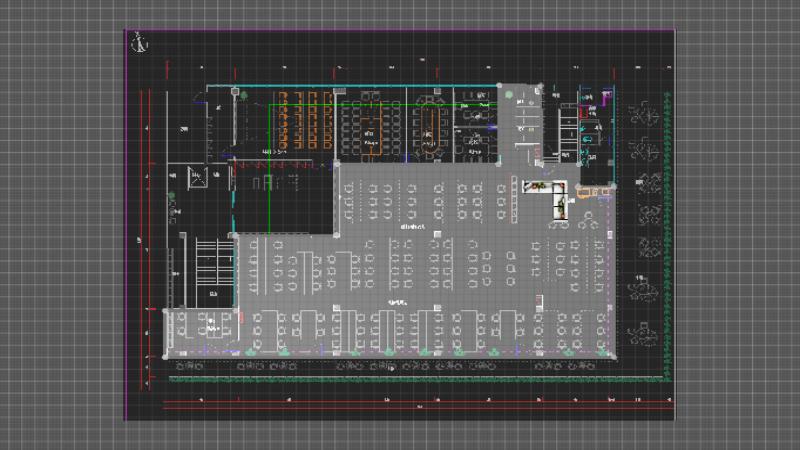Select the bottom-right tree cluster symbol

click(x=642, y=333)
